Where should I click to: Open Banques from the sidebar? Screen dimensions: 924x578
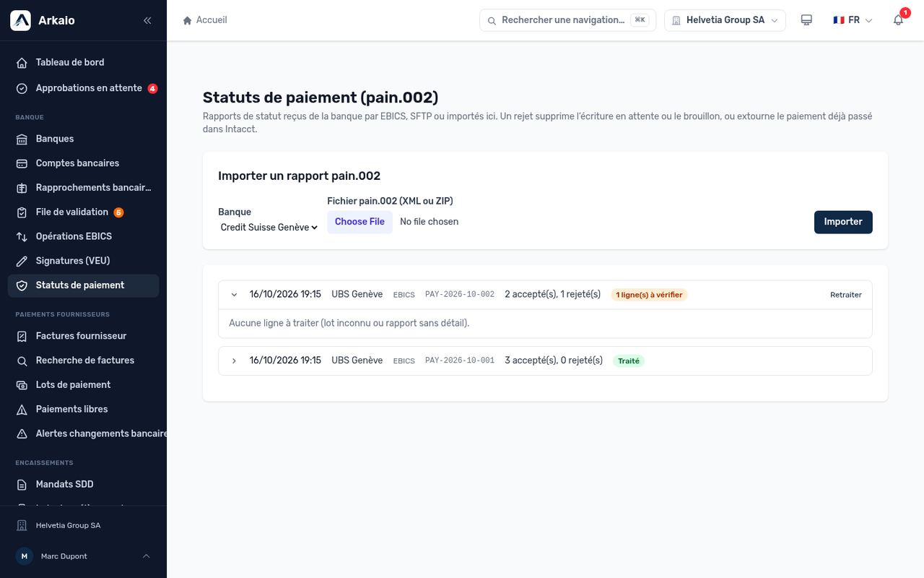click(x=83, y=139)
